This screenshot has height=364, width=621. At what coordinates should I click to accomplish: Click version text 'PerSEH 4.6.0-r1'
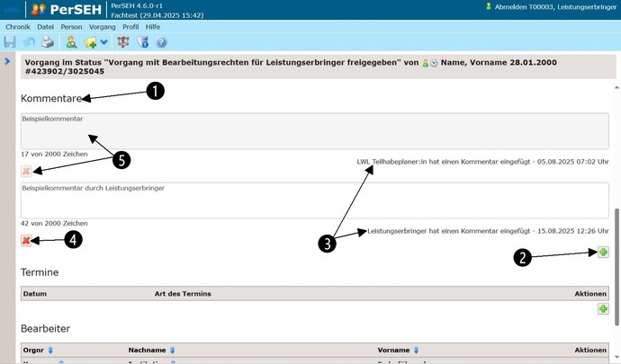pyautogui.click(x=137, y=6)
